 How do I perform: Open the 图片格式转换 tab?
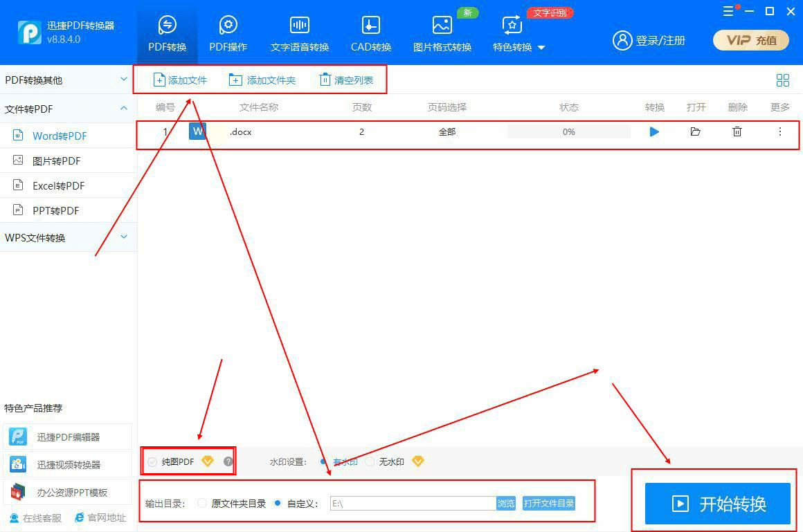(442, 34)
